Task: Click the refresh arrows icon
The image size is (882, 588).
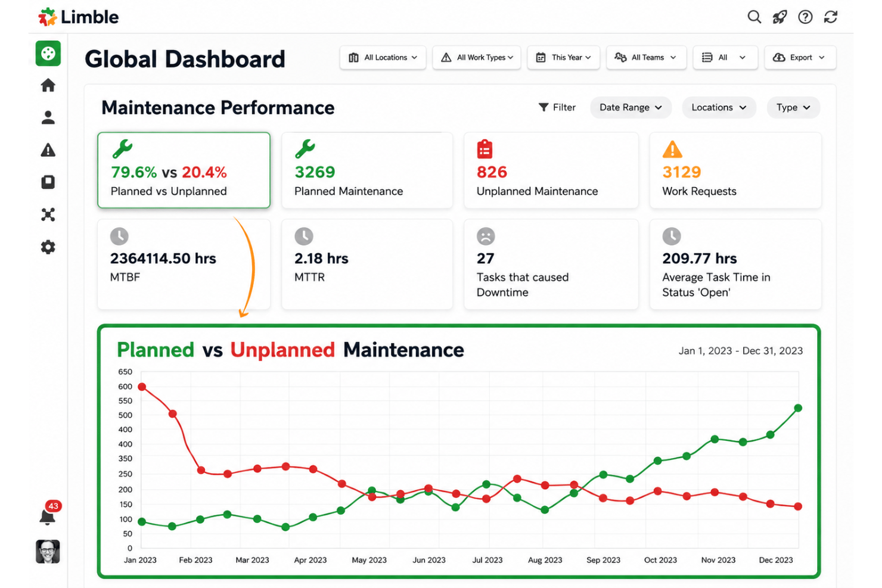Action: tap(831, 17)
